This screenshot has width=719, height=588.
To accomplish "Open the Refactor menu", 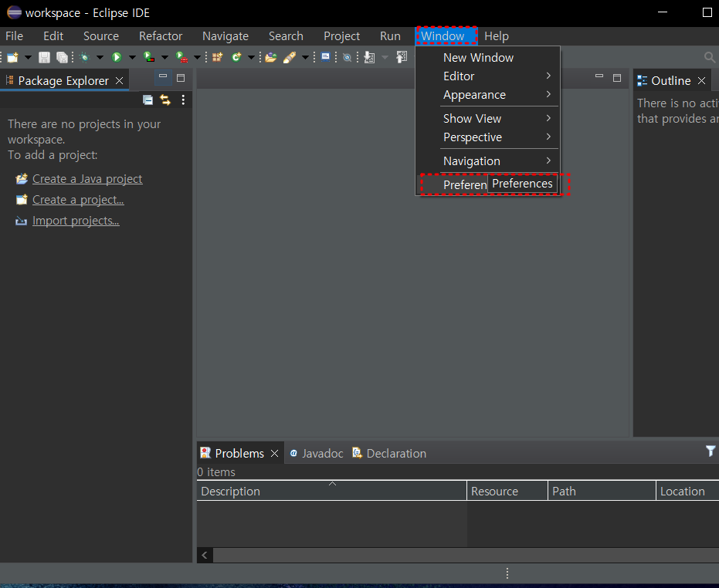I will pyautogui.click(x=161, y=36).
